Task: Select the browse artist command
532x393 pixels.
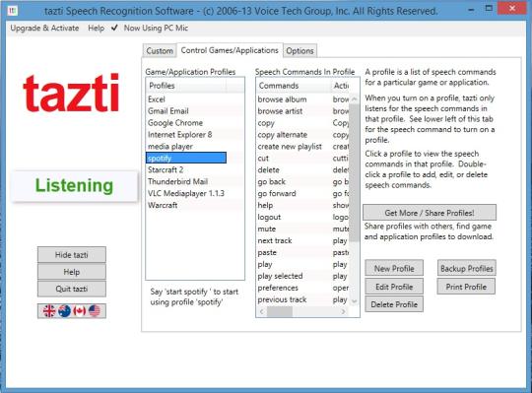Action: tap(302, 111)
